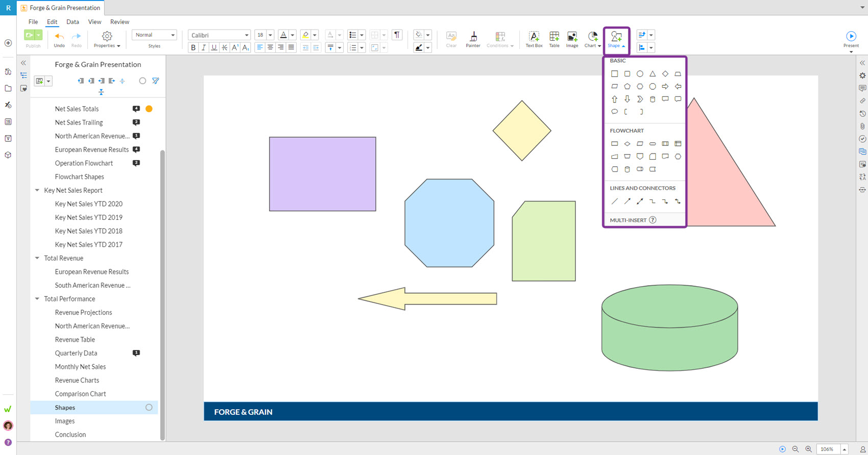Open the View menu
The height and width of the screenshot is (455, 868).
coord(94,22)
